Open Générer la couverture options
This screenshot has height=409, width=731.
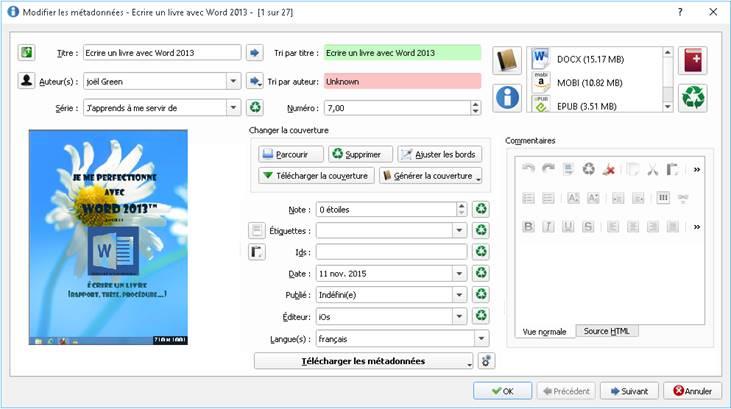click(479, 177)
